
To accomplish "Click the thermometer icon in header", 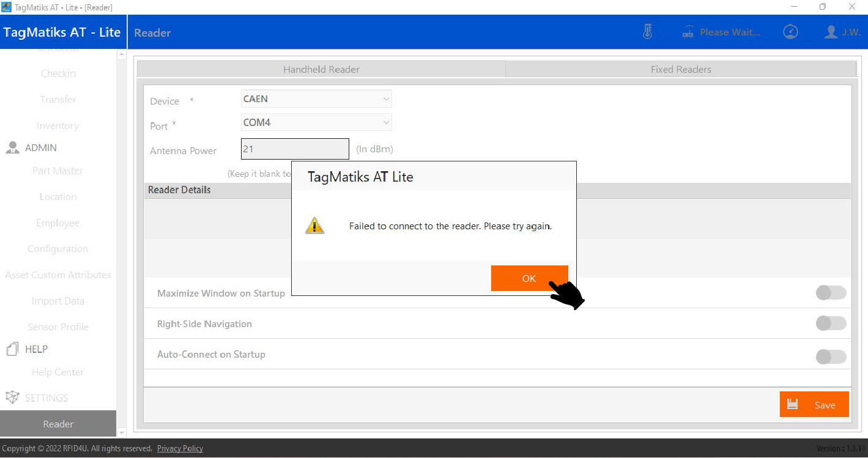I will (x=648, y=32).
